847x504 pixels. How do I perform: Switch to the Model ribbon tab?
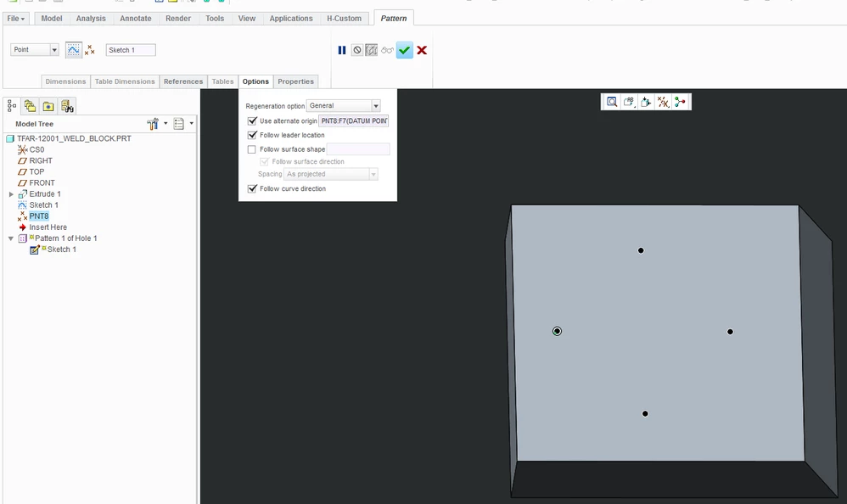(x=51, y=19)
